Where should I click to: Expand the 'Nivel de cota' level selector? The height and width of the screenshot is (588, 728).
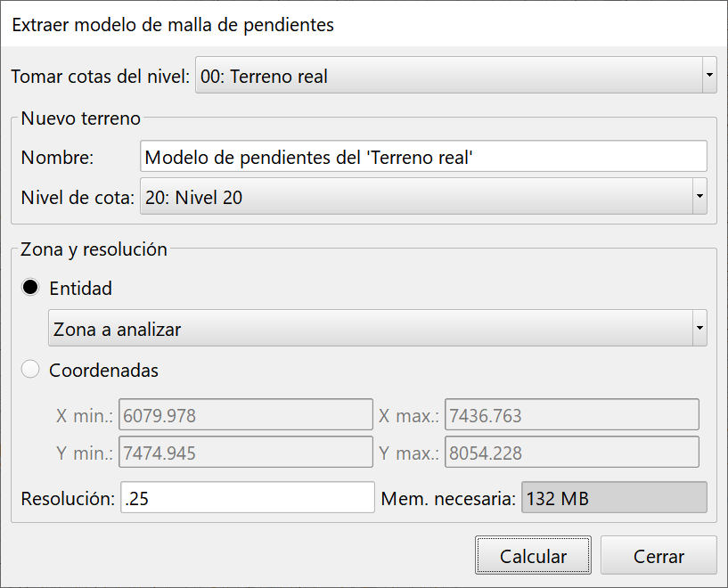[x=699, y=196]
